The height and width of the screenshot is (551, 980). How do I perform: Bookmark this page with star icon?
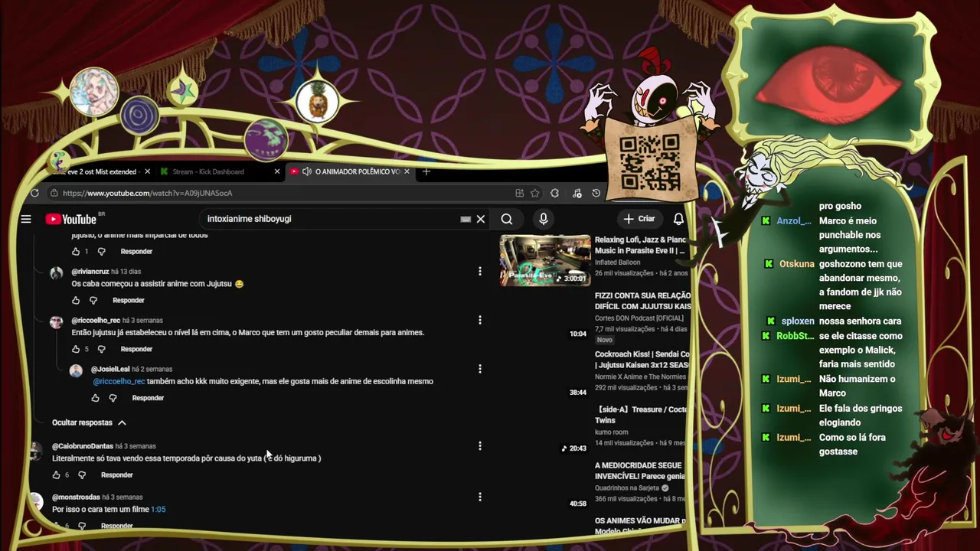[535, 193]
